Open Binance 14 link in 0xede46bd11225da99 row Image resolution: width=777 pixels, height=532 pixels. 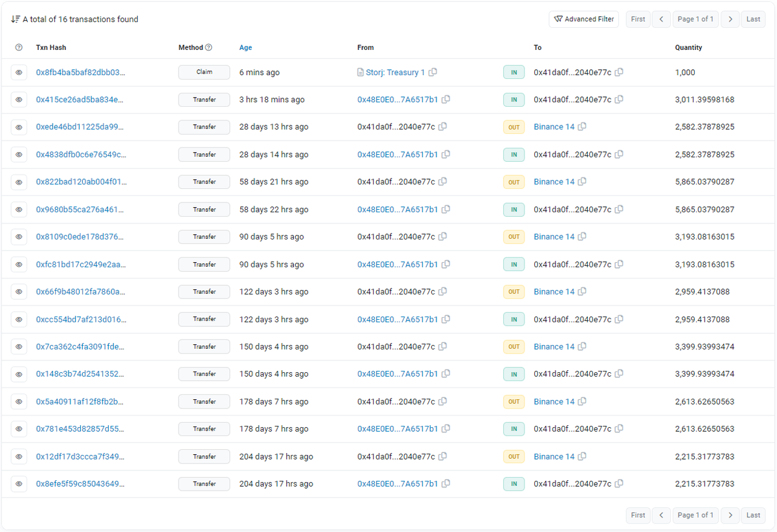(x=554, y=127)
